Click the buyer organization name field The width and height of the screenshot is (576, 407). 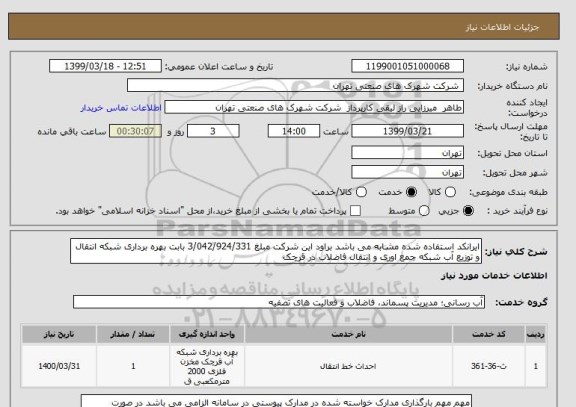295,86
